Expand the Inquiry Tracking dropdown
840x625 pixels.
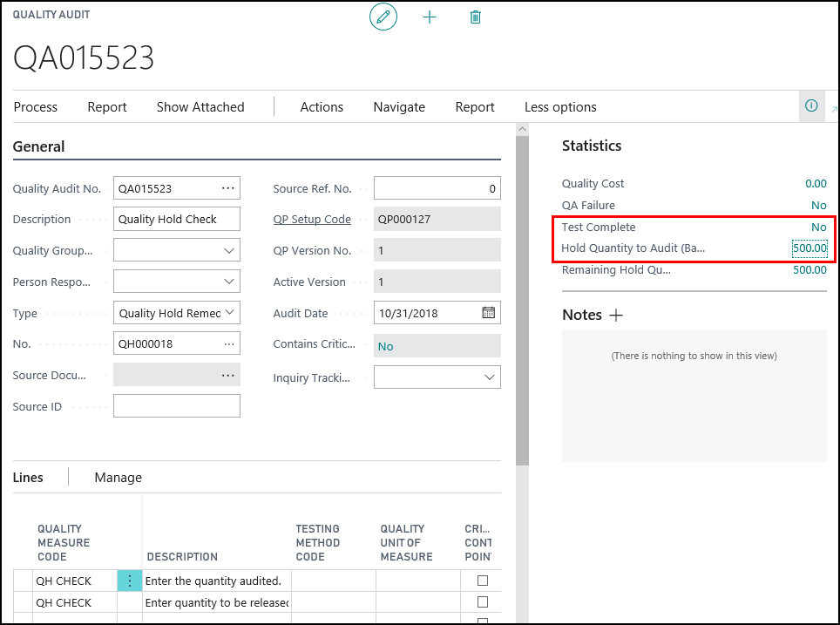(x=489, y=377)
